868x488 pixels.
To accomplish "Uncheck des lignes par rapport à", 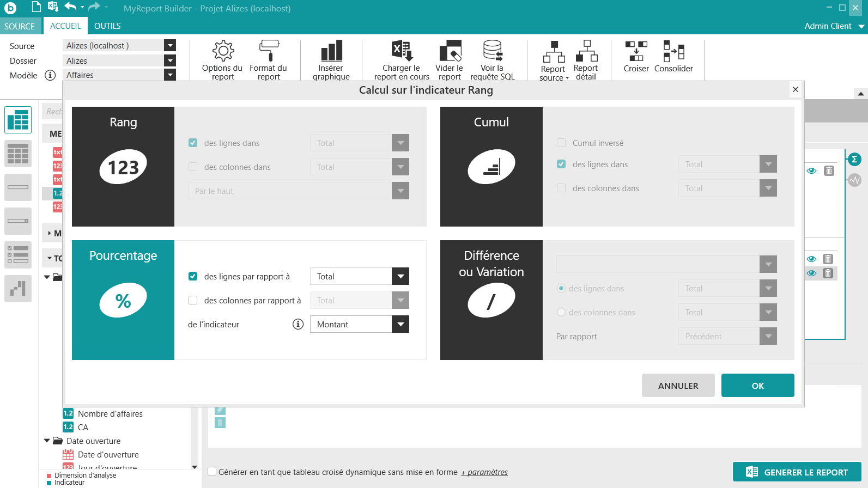I will point(193,276).
